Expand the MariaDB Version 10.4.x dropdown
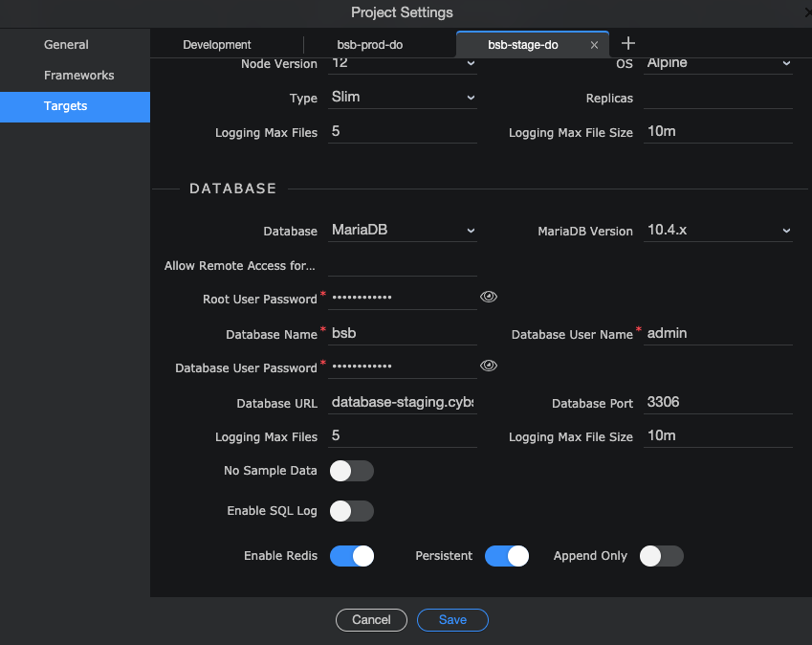This screenshot has width=812, height=645. [x=717, y=230]
